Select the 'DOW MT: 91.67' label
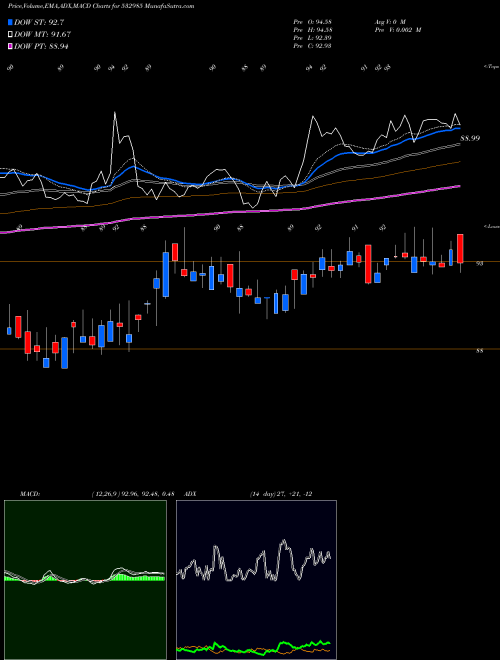Image resolution: width=500 pixels, height=660 pixels. pos(43,35)
